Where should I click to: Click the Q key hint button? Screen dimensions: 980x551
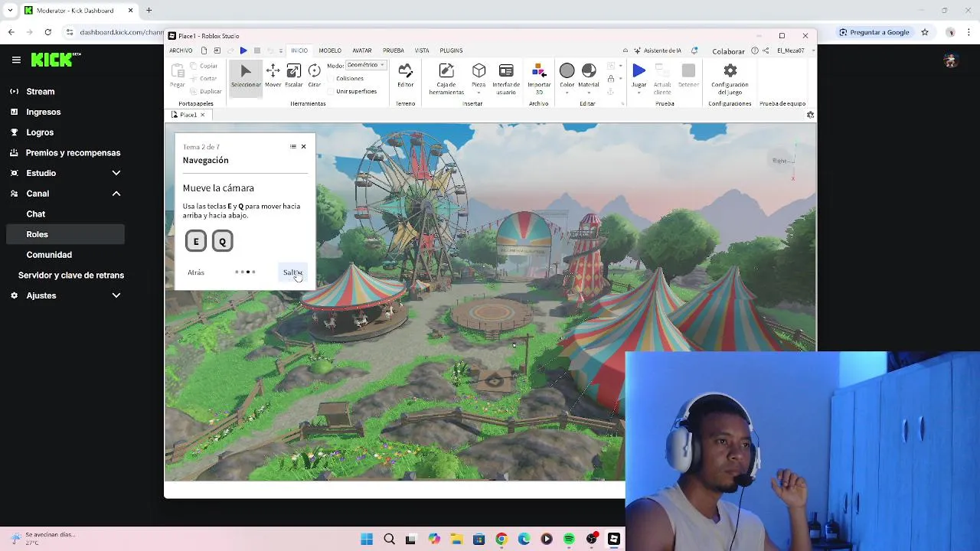[222, 241]
